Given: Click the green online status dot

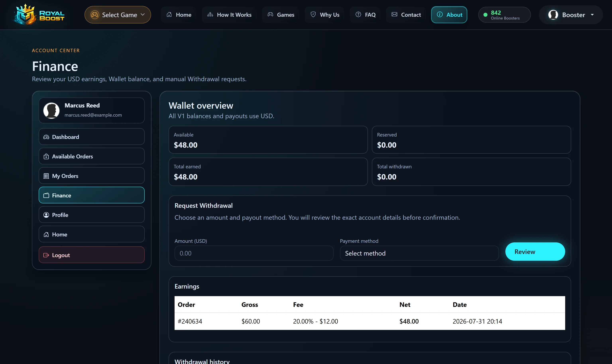Looking at the screenshot, I should click(485, 15).
